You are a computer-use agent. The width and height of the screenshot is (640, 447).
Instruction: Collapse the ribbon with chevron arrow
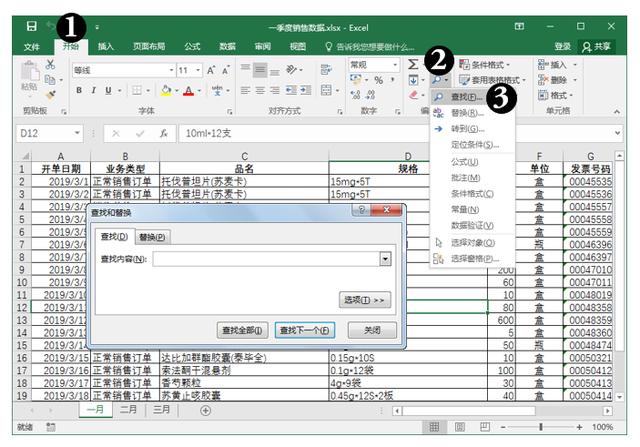coord(616,111)
